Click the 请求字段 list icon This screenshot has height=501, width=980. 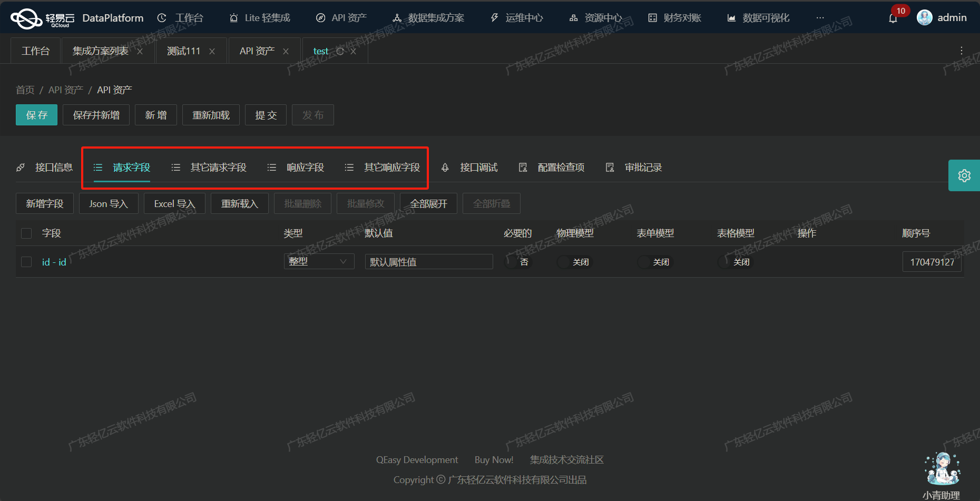click(x=98, y=168)
